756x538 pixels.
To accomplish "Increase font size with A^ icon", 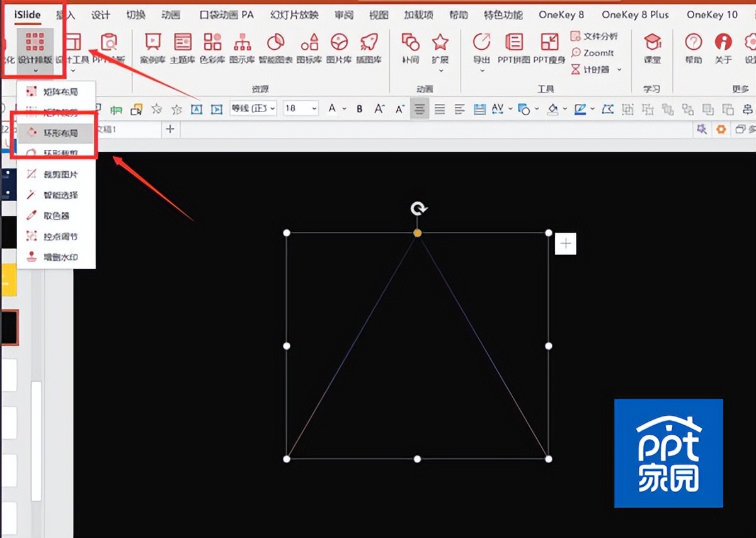I will click(380, 109).
